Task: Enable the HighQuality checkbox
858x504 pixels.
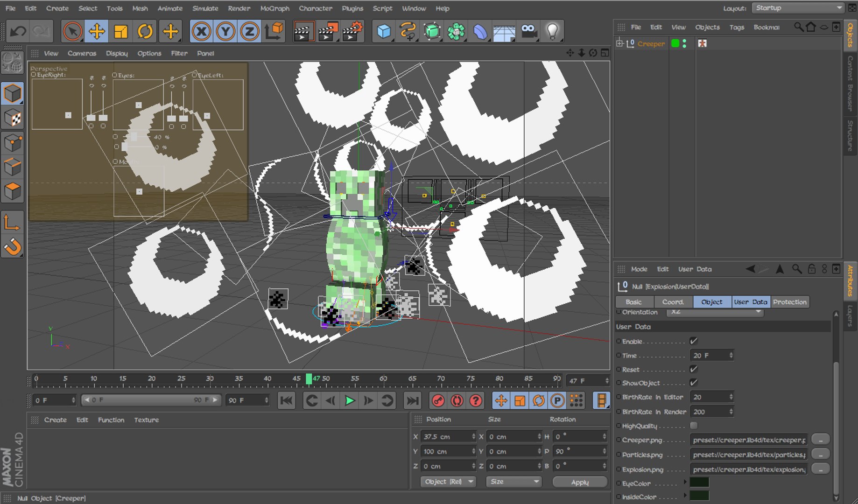Action: [x=694, y=426]
